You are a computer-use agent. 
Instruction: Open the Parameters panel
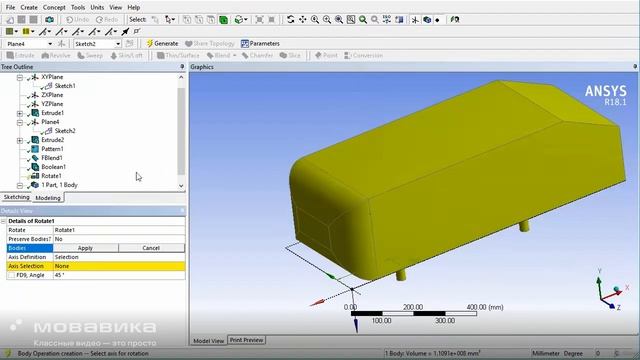pos(260,44)
